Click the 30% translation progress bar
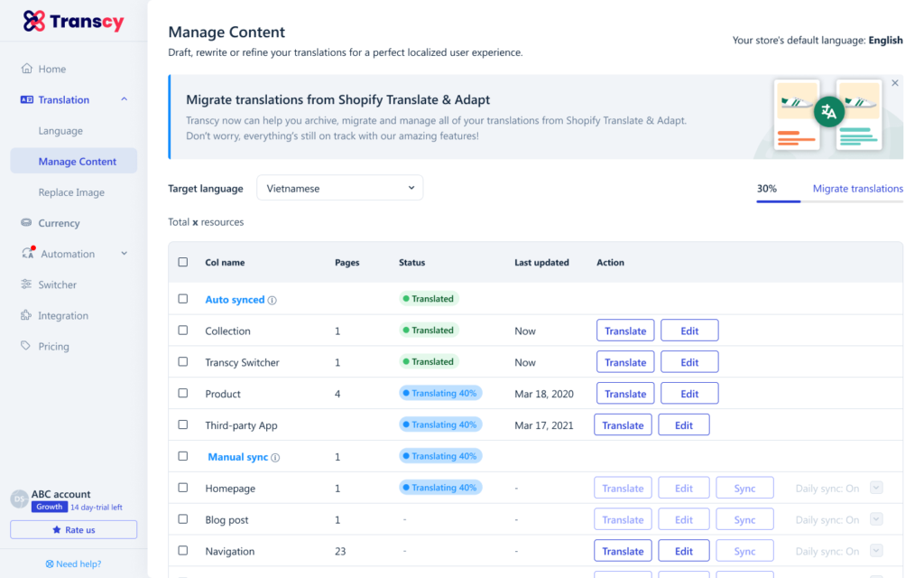 830,201
